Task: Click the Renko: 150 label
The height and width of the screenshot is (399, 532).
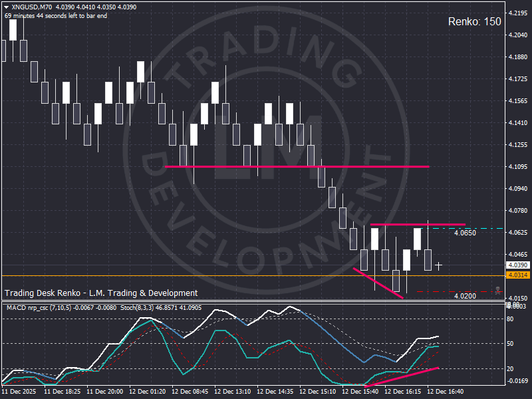Action: point(476,22)
